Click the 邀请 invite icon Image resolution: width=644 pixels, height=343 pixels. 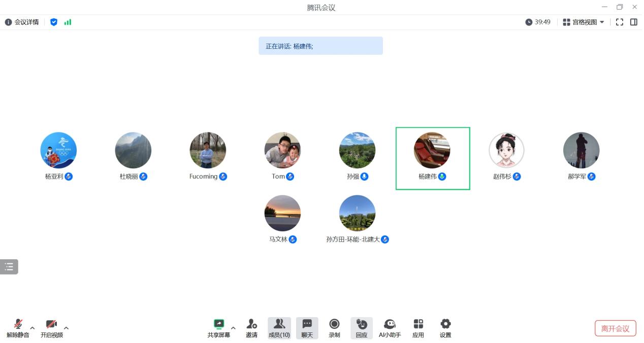(x=251, y=328)
